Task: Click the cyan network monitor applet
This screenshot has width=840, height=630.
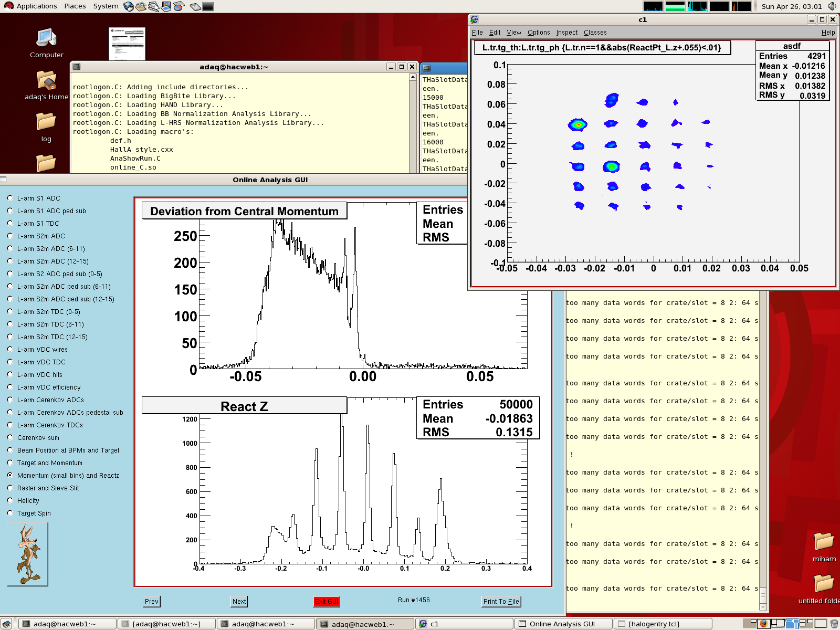Action: pos(697,6)
